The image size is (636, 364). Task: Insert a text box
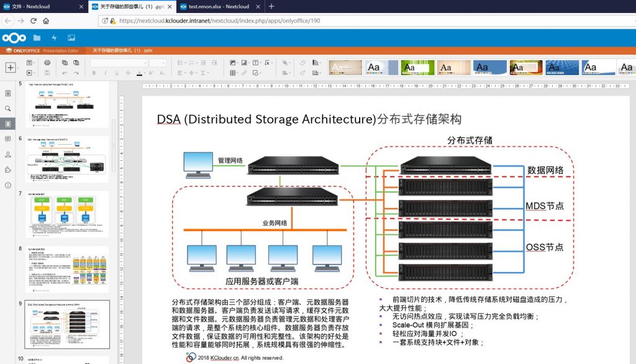[257, 63]
